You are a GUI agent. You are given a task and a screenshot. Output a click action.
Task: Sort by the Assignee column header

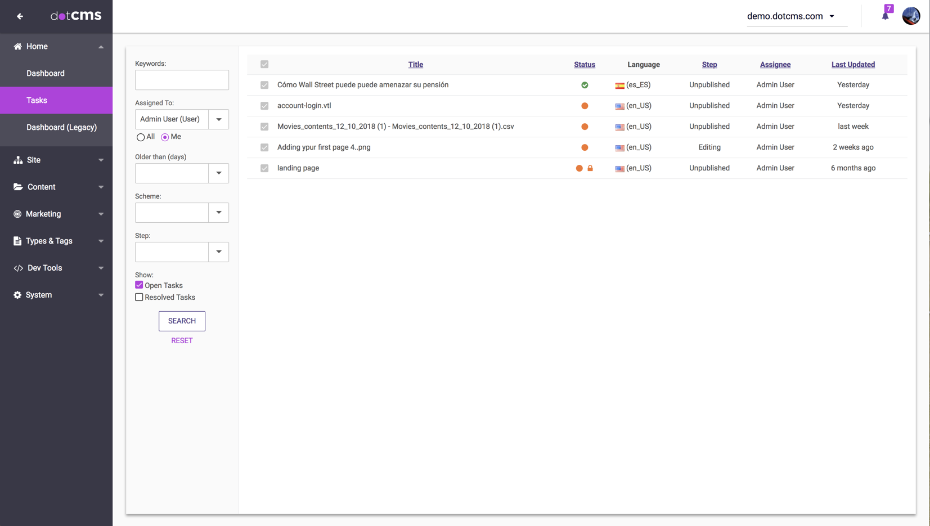[x=775, y=65]
